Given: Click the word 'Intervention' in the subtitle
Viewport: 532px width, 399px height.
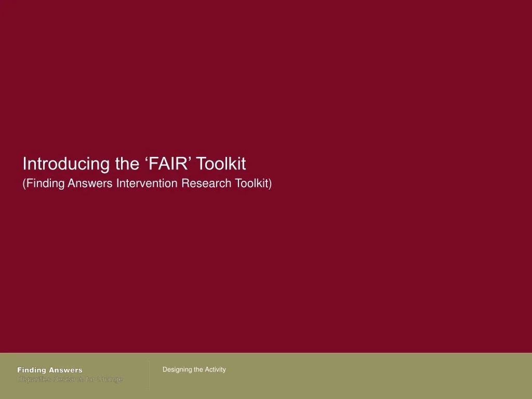Looking at the screenshot, I should (x=147, y=183).
